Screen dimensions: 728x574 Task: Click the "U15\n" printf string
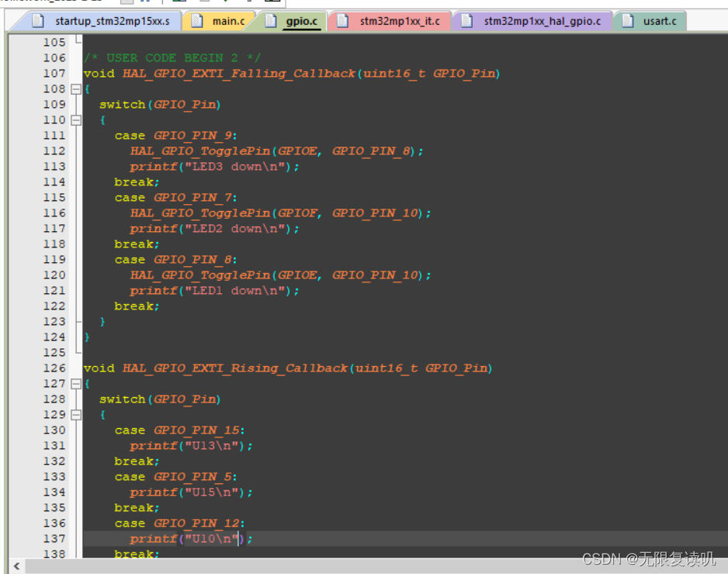pyautogui.click(x=212, y=493)
